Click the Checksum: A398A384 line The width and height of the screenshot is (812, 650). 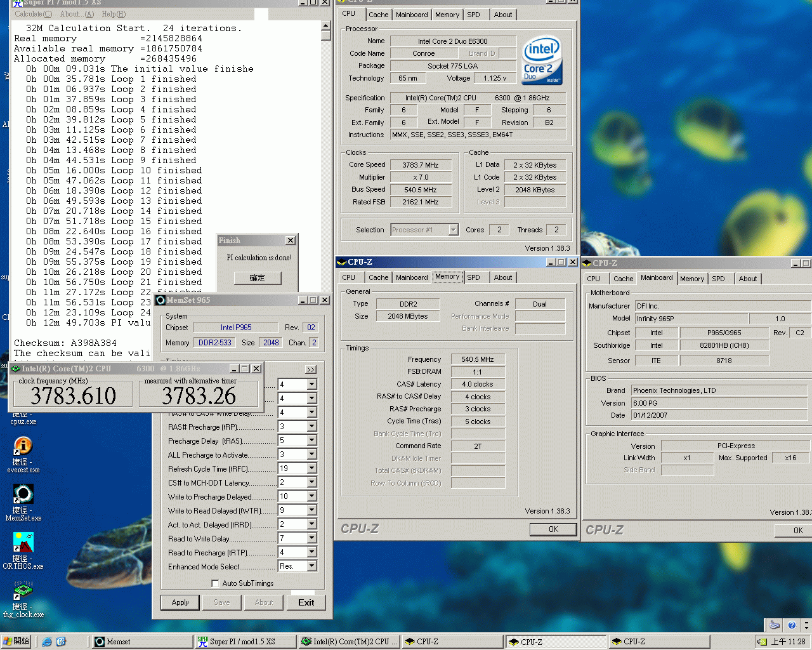65,343
